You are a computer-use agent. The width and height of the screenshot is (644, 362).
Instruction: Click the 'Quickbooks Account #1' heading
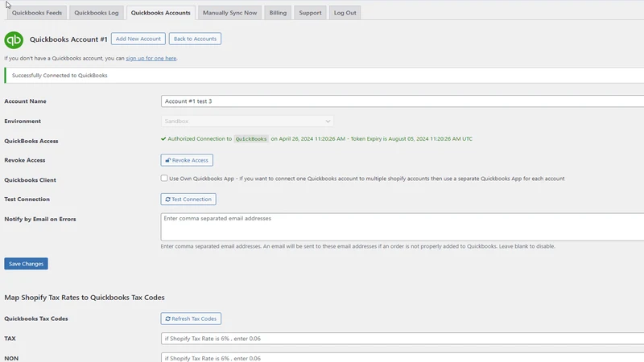[68, 39]
